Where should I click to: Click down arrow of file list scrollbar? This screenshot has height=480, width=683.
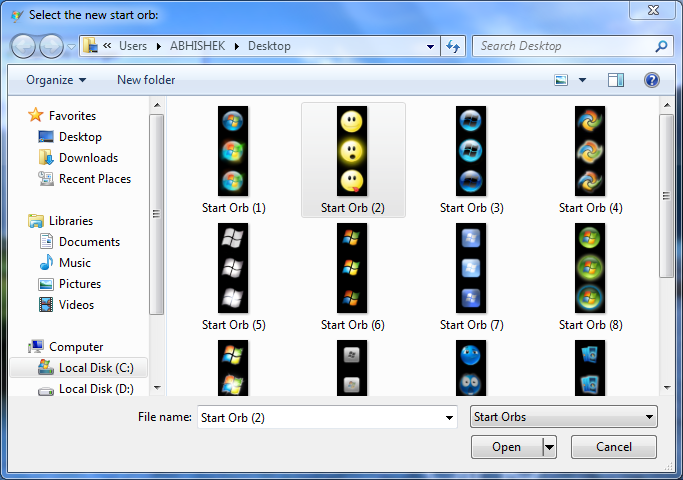point(667,388)
